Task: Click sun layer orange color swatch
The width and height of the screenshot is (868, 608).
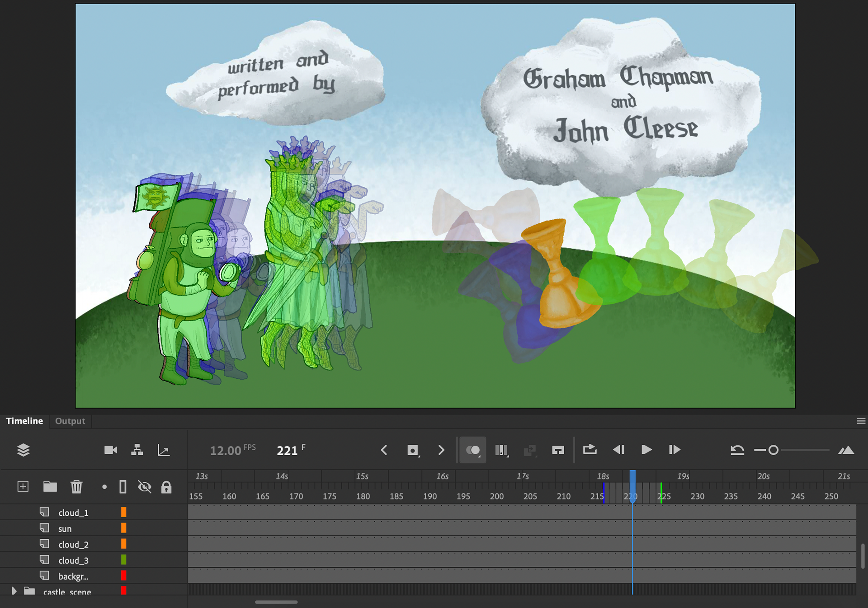Action: pos(123,528)
